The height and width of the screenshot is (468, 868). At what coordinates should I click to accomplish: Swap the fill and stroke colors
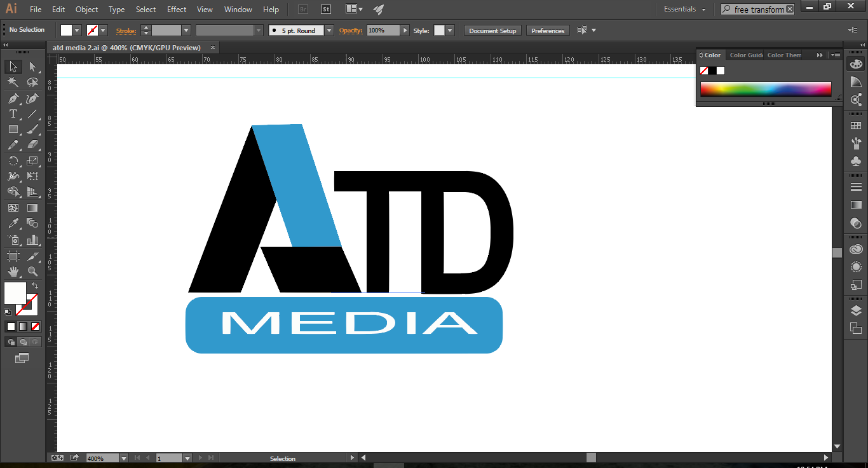(x=36, y=286)
